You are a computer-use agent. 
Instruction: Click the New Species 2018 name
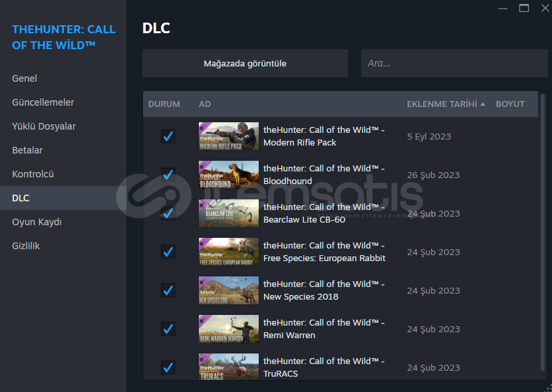(x=324, y=290)
